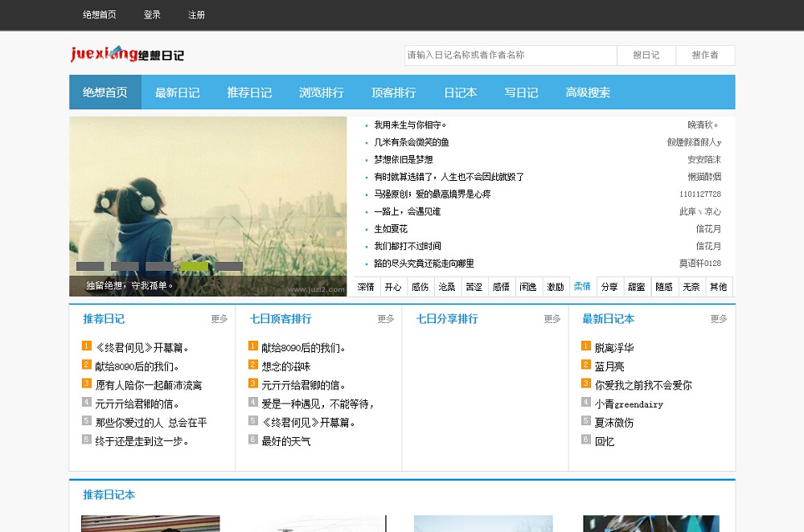Select the green active carousel indicator
The image size is (804, 532).
click(194, 266)
